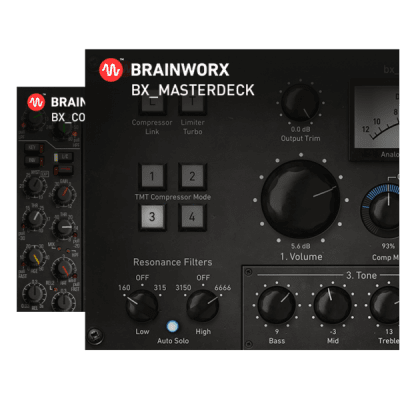Click the left THR knob with white pointer in bx_console
Viewport: 400px width, 400px height.
[34, 218]
